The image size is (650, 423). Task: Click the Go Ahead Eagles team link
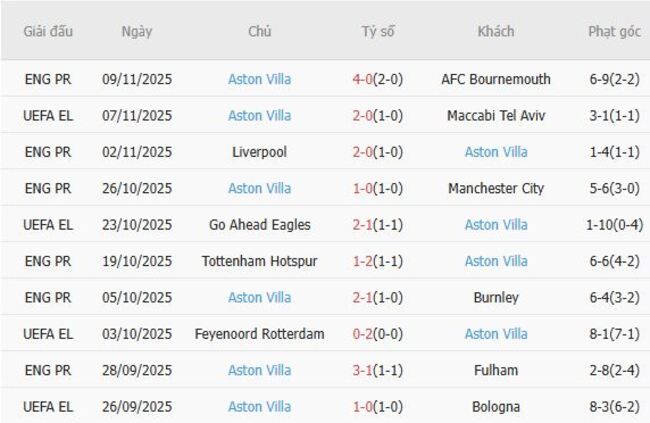259,225
